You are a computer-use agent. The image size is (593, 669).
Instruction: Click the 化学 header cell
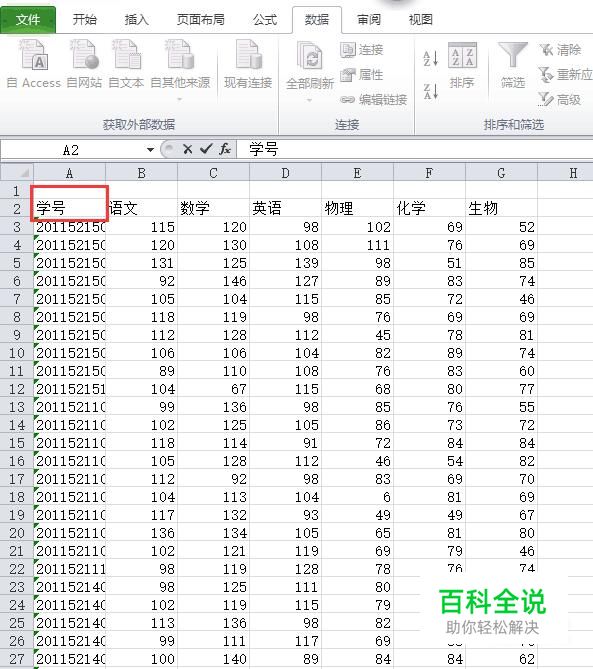pyautogui.click(x=429, y=209)
